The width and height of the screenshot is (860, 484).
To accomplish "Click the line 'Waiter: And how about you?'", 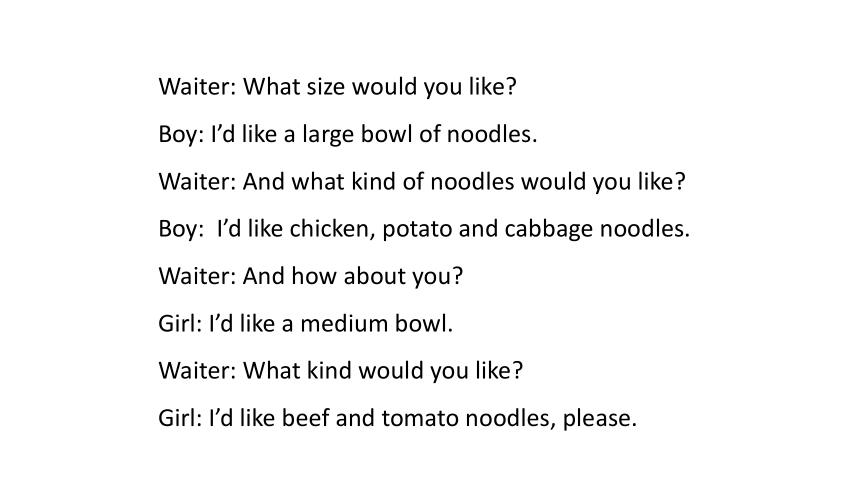I will pyautogui.click(x=311, y=276).
